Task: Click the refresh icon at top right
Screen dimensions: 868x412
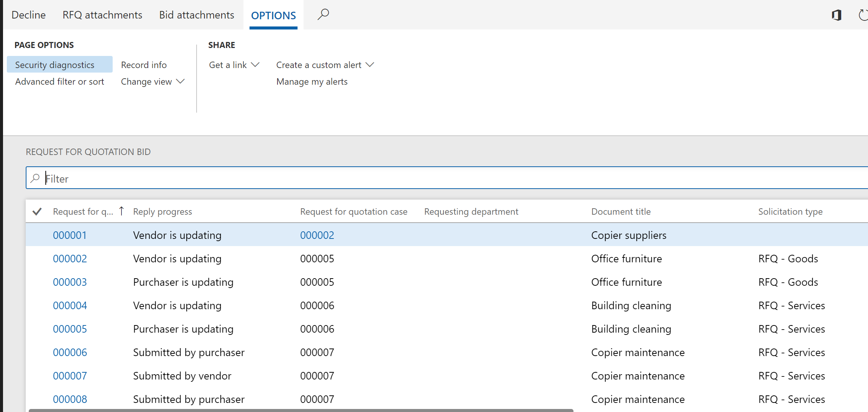Action: (863, 15)
